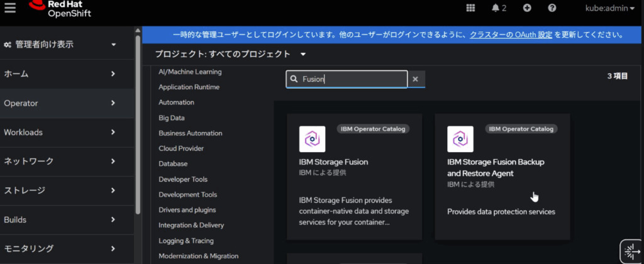Image resolution: width=644 pixels, height=264 pixels.
Task: Click the sidebar vertical scrollbar
Action: [x=138, y=124]
